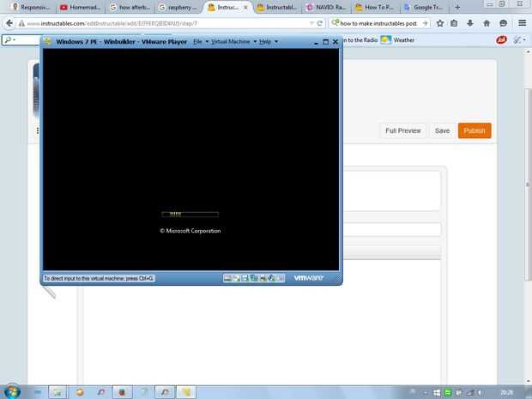
Task: Open the orange round app in taskbar
Action: click(x=80, y=392)
